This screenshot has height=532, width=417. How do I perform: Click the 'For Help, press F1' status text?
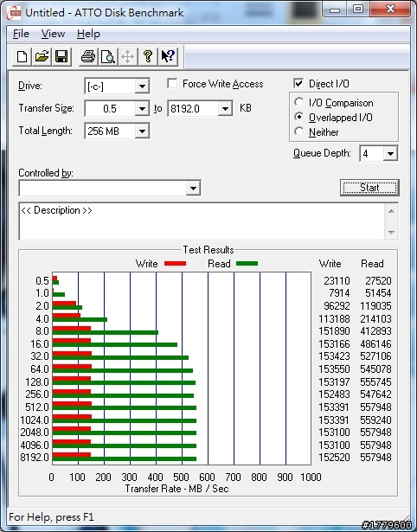[x=51, y=517]
